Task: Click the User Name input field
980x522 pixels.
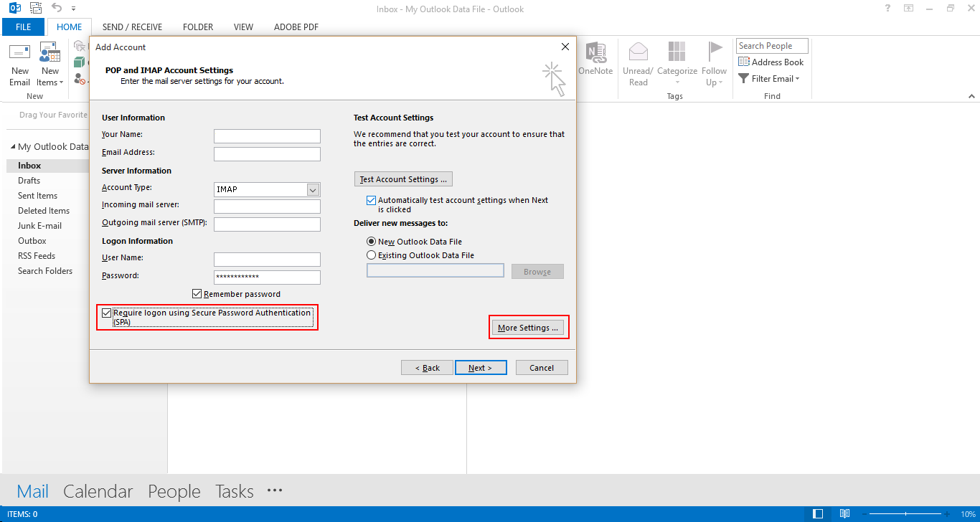Action: coord(267,260)
